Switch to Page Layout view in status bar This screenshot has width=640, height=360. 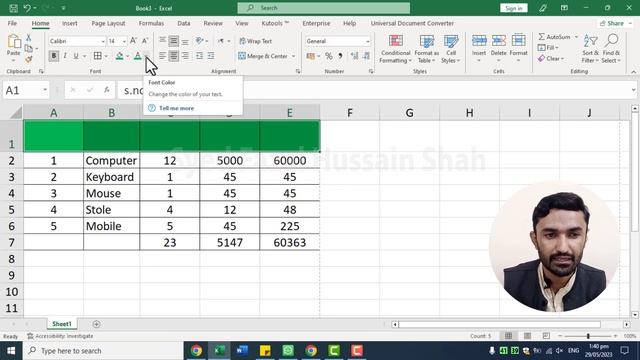click(x=527, y=336)
